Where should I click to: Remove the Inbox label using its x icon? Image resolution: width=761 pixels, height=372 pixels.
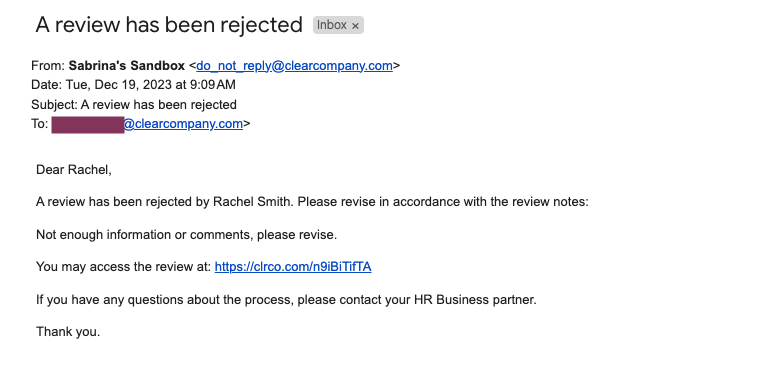355,26
